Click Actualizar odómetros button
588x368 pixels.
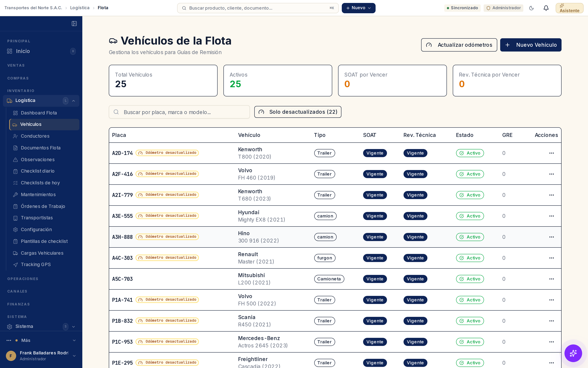point(459,45)
